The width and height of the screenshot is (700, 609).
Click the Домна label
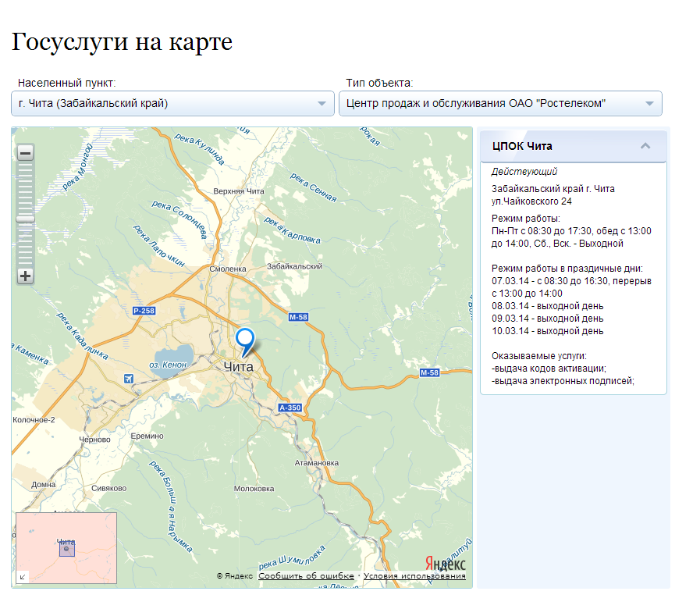(x=43, y=484)
